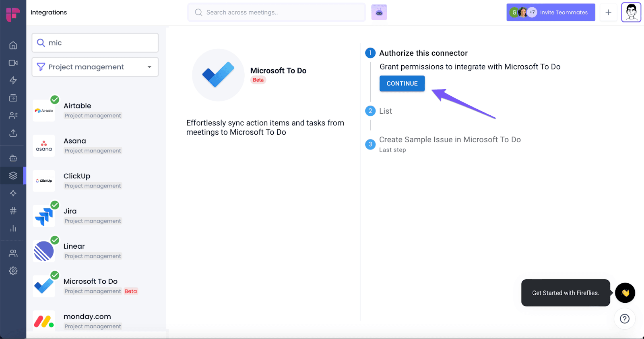This screenshot has height=339, width=644.
Task: Select Asana in integrations list
Action: [95, 146]
